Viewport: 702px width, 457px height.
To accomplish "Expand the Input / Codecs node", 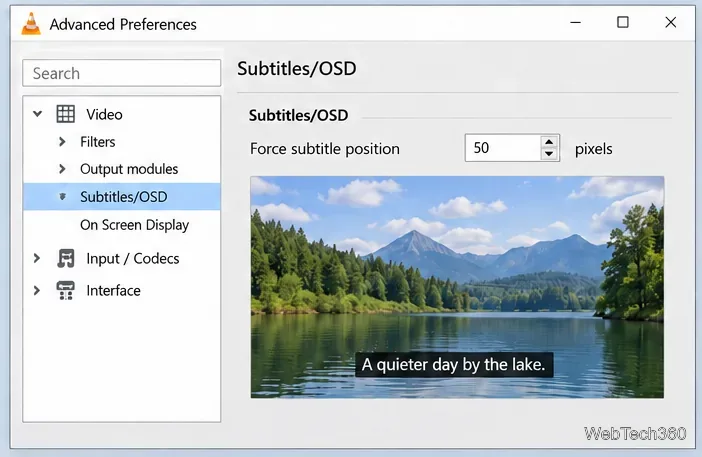I will 37,258.
